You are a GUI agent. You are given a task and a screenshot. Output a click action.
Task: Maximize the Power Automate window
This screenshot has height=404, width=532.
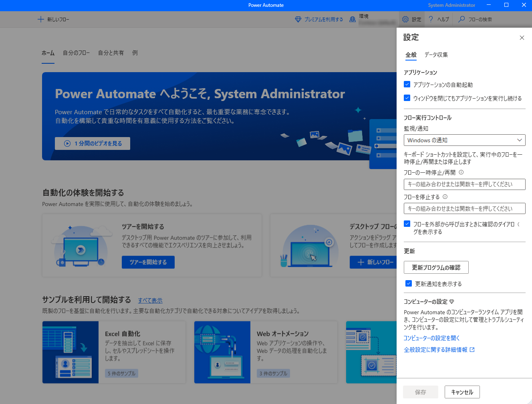(x=506, y=5)
